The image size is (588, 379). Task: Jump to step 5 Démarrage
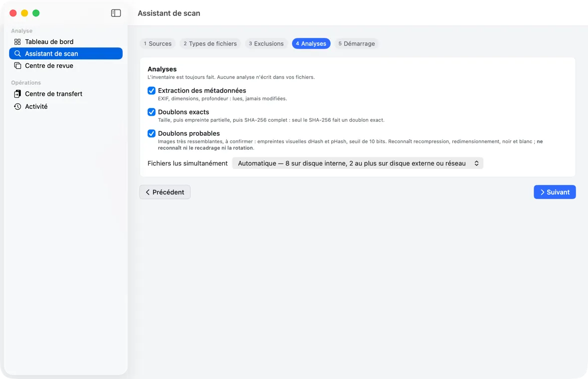coord(357,43)
